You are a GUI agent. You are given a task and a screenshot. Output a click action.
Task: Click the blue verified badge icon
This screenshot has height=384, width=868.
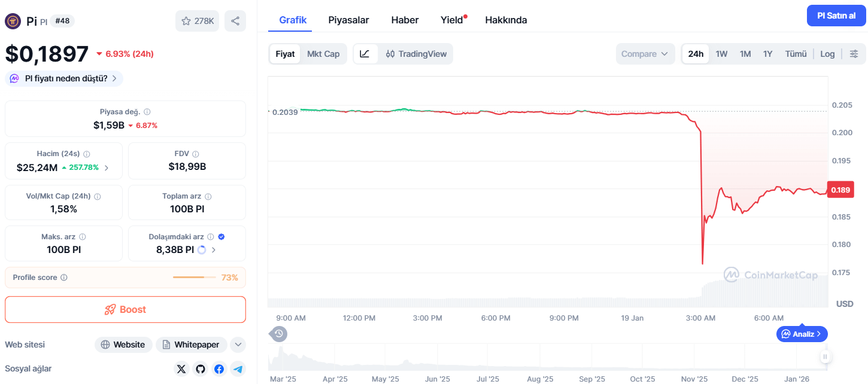222,237
